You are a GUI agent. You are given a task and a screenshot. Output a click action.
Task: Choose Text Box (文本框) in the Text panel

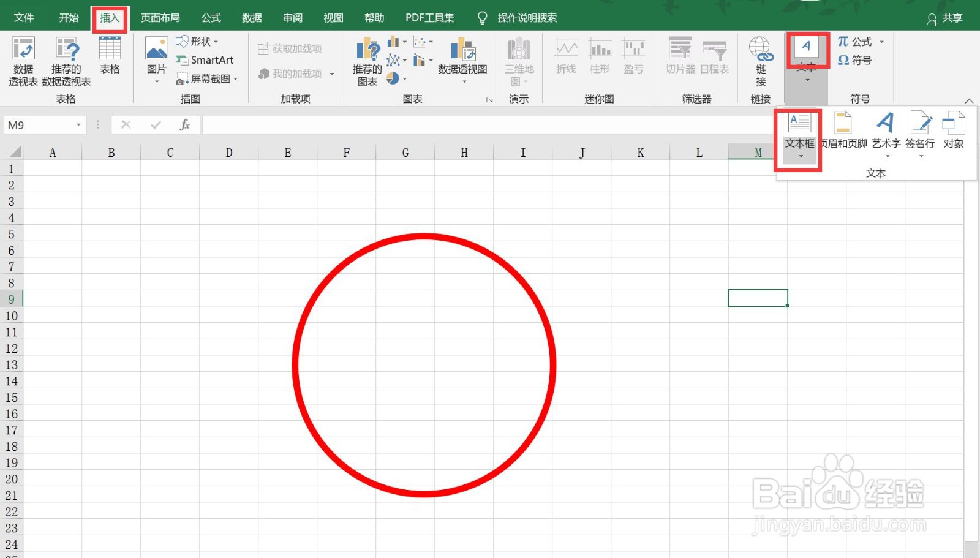(800, 136)
